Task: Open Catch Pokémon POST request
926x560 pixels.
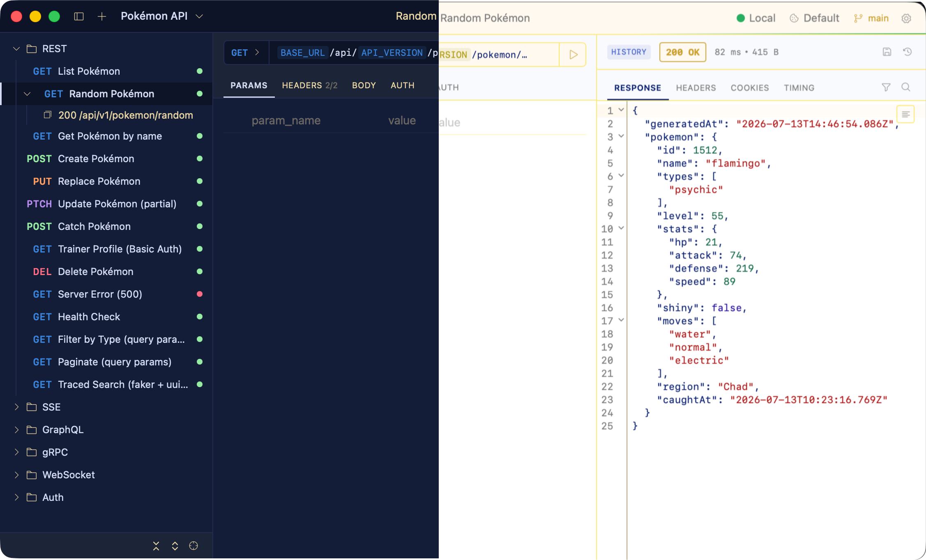Action: click(107, 227)
